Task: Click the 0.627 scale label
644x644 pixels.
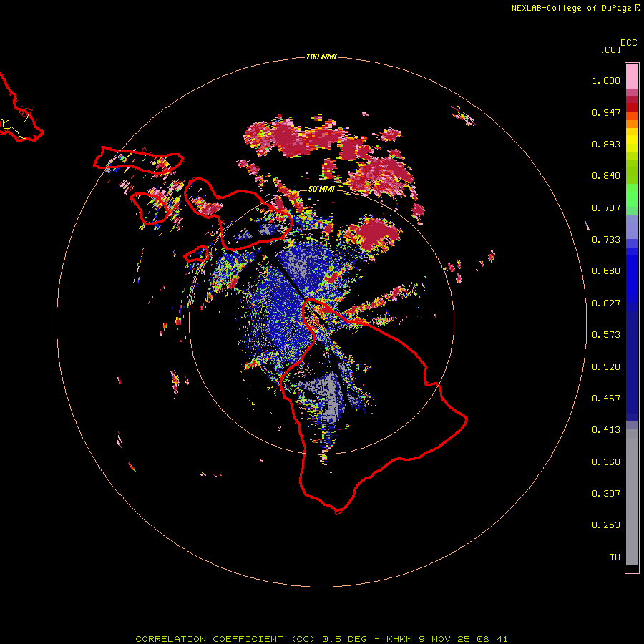Action: pos(606,303)
